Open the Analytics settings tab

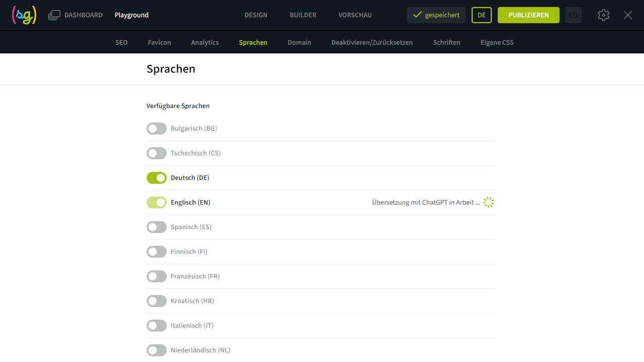205,42
